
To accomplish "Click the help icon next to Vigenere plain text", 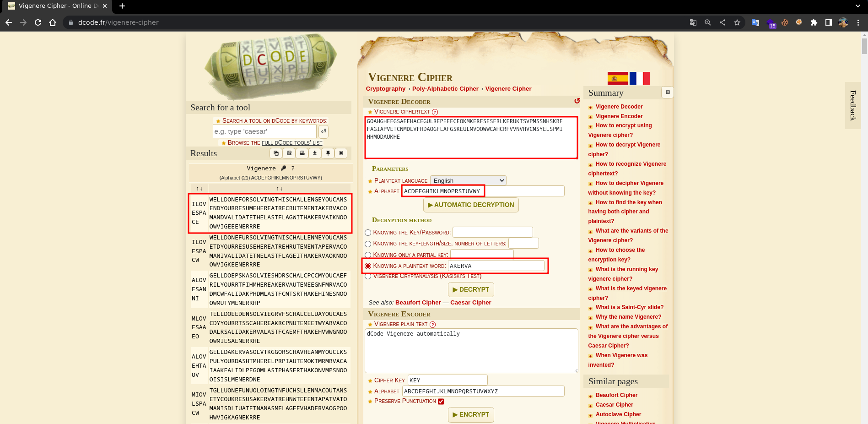I will [432, 325].
